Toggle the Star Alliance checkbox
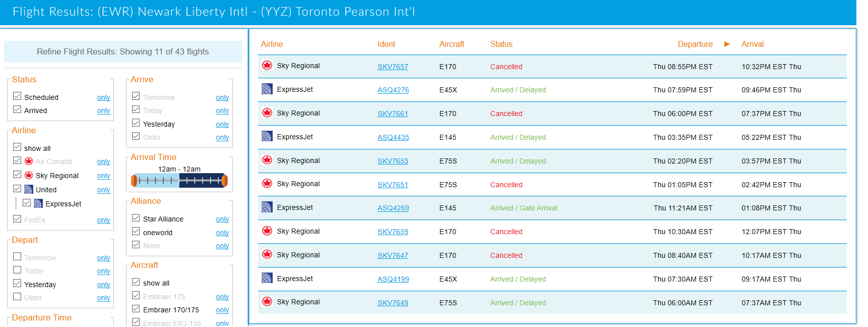The height and width of the screenshot is (327, 868). [136, 218]
